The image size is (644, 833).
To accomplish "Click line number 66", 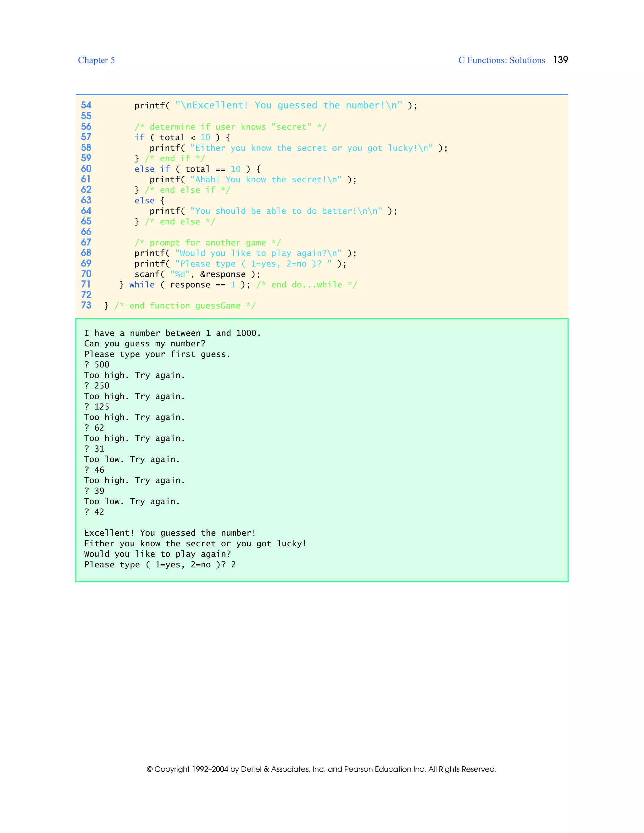I will pos(86,232).
